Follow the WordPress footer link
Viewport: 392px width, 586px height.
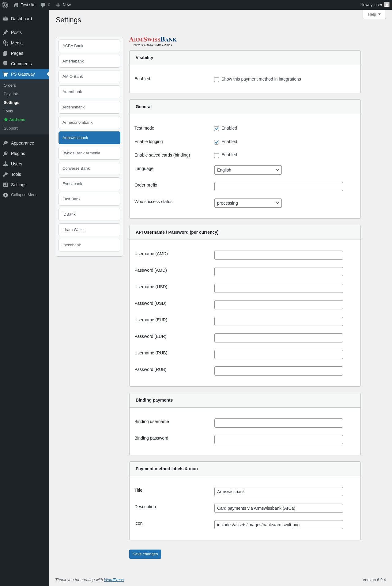coord(114,580)
